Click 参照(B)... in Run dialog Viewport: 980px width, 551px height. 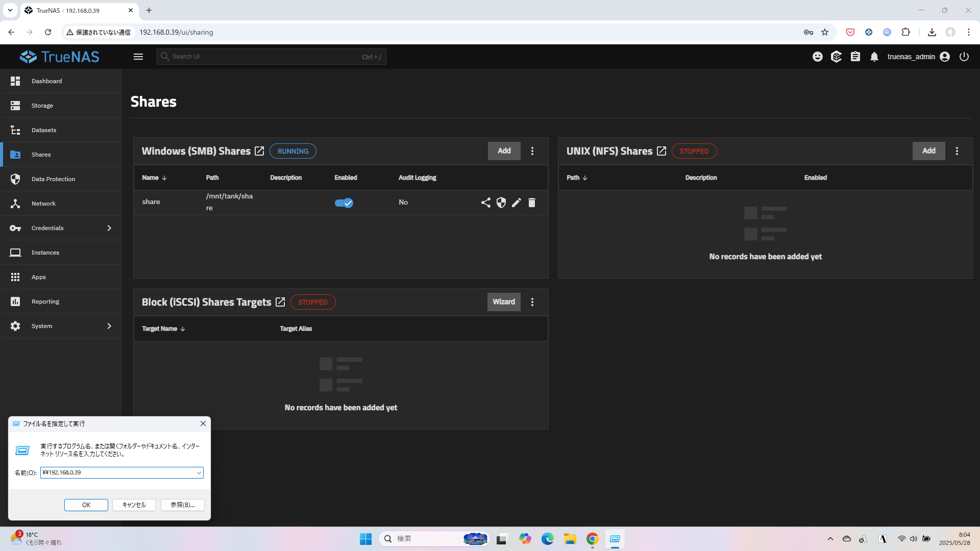pyautogui.click(x=183, y=505)
